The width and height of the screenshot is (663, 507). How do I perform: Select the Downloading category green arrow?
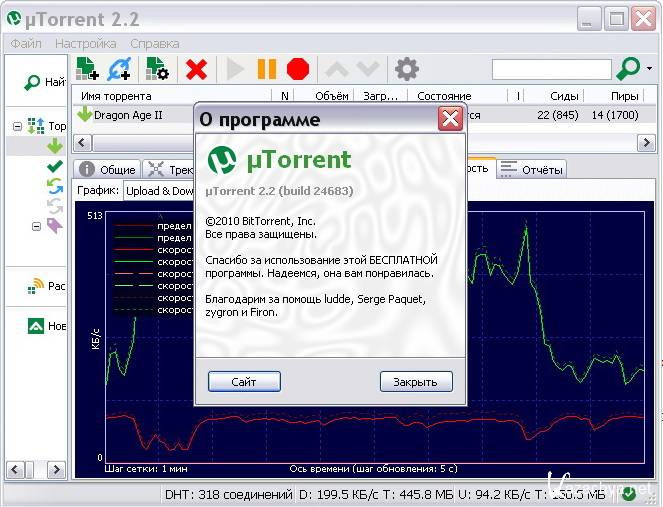point(54,146)
